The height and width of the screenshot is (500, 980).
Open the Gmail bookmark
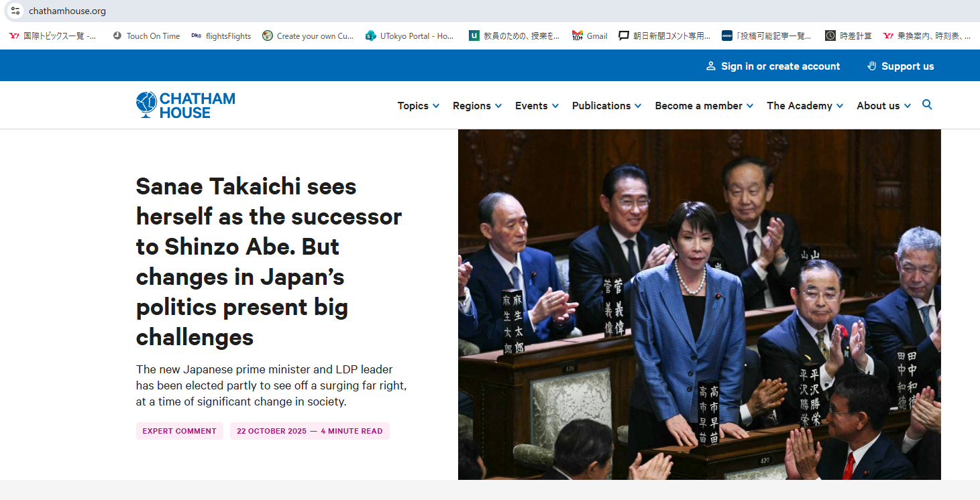point(590,36)
